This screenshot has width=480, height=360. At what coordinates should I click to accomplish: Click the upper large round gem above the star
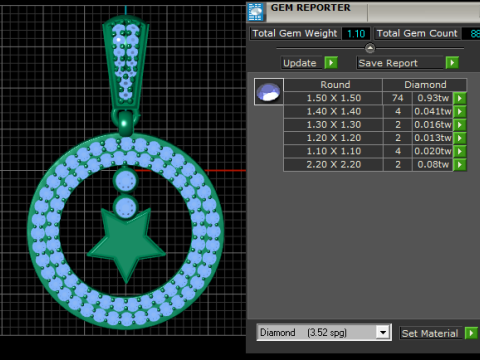(x=125, y=181)
